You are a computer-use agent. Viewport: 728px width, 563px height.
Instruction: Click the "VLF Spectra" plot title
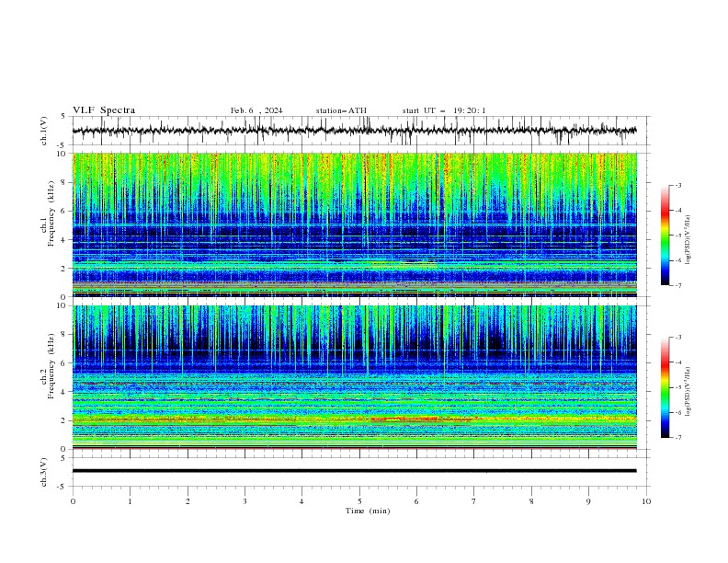104,110
